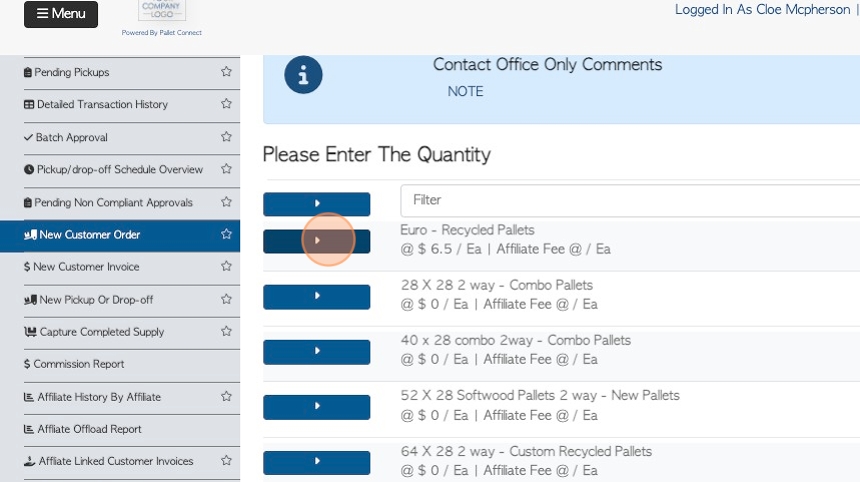Click star next to Capture Completed Supply
Screen dimensions: 860x482
point(226,332)
